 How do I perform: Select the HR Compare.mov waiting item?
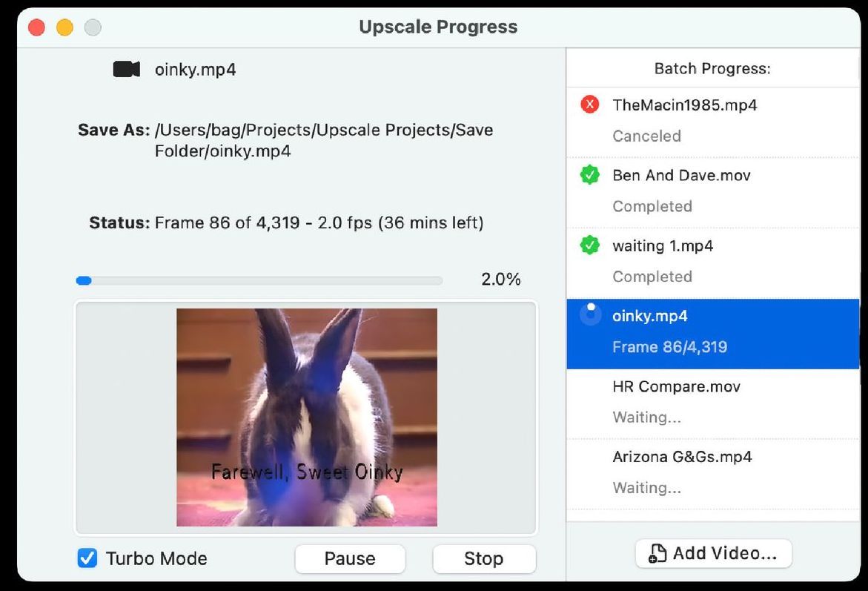(713, 403)
